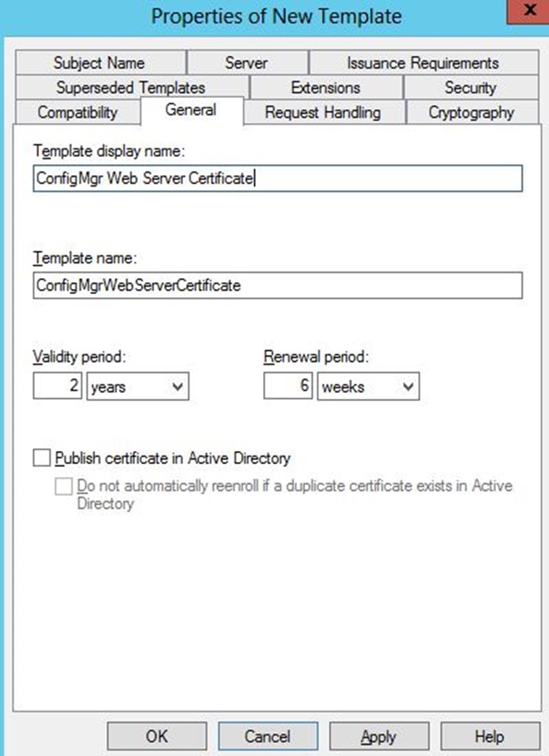Click the Renewal period label
The height and width of the screenshot is (756, 549).
(x=316, y=357)
